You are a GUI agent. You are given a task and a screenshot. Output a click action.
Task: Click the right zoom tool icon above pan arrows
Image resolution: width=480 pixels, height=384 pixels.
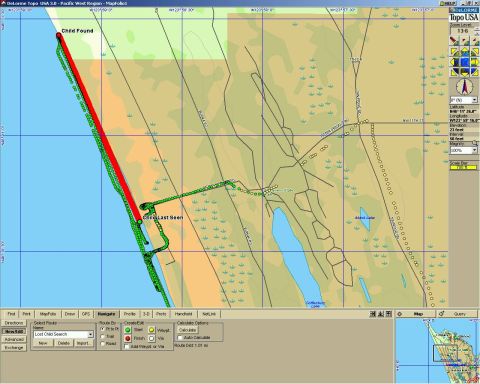pos(474,41)
